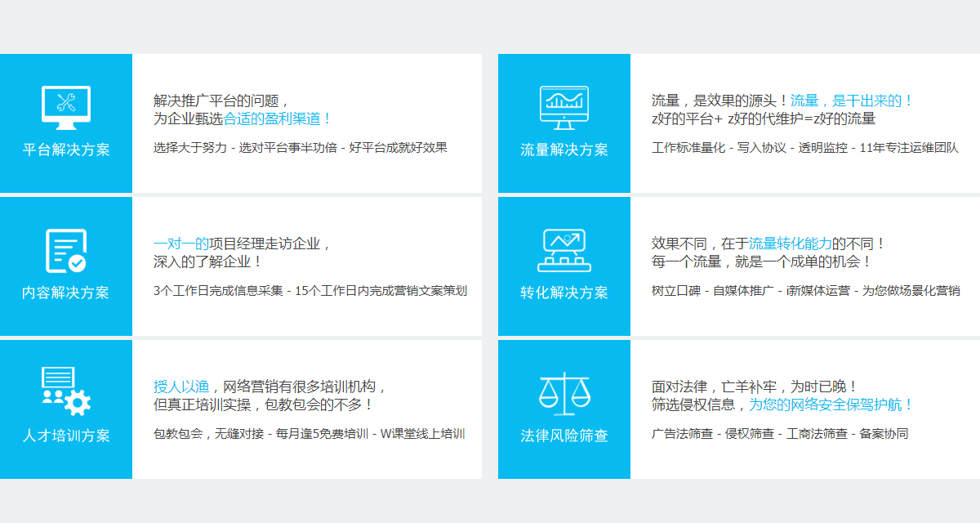Select the 人才培训方案 tile label

click(x=66, y=436)
